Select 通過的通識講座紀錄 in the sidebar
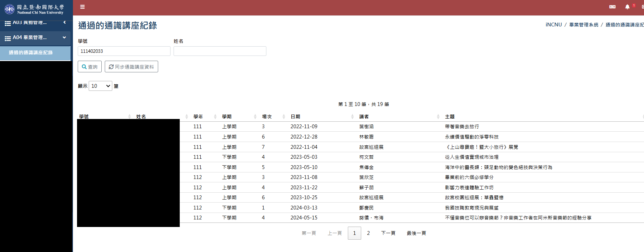This screenshot has height=252, width=644. click(31, 53)
